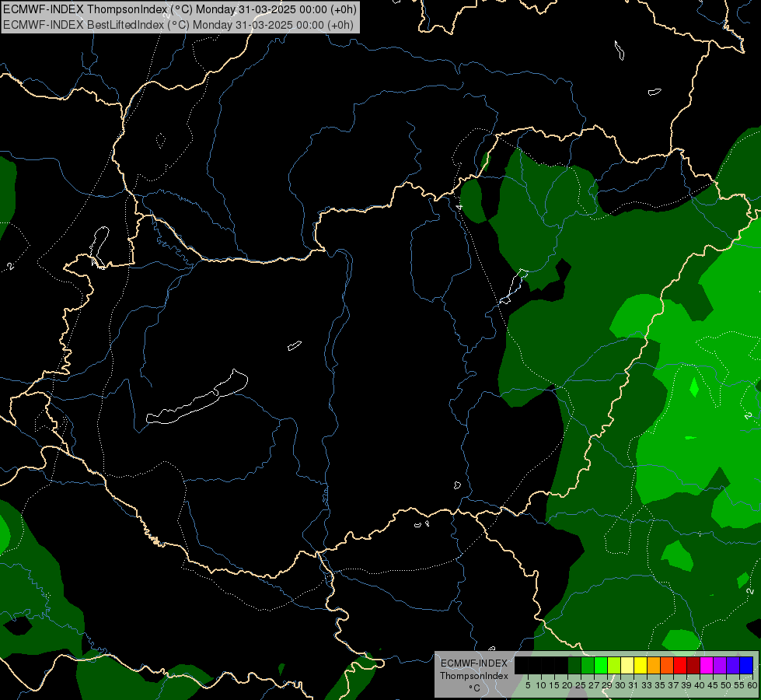Click the legend value label 30
Image resolution: width=761 pixels, height=700 pixels.
click(620, 685)
